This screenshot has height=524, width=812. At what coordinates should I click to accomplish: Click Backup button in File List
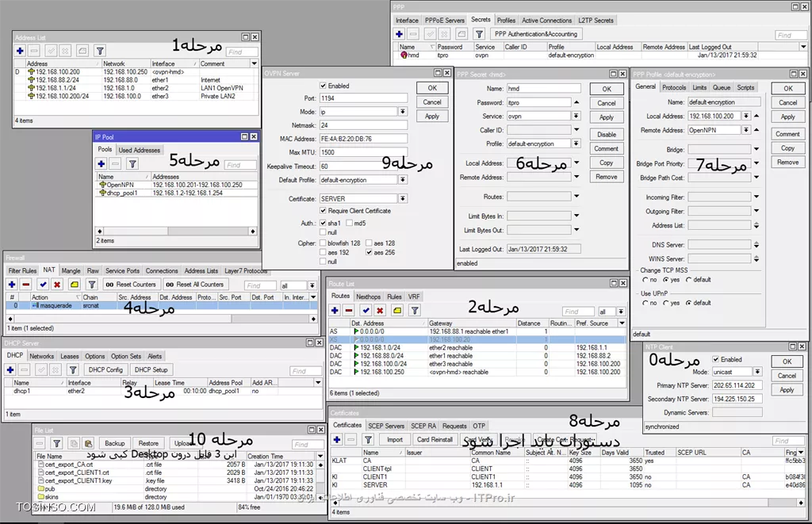click(114, 443)
